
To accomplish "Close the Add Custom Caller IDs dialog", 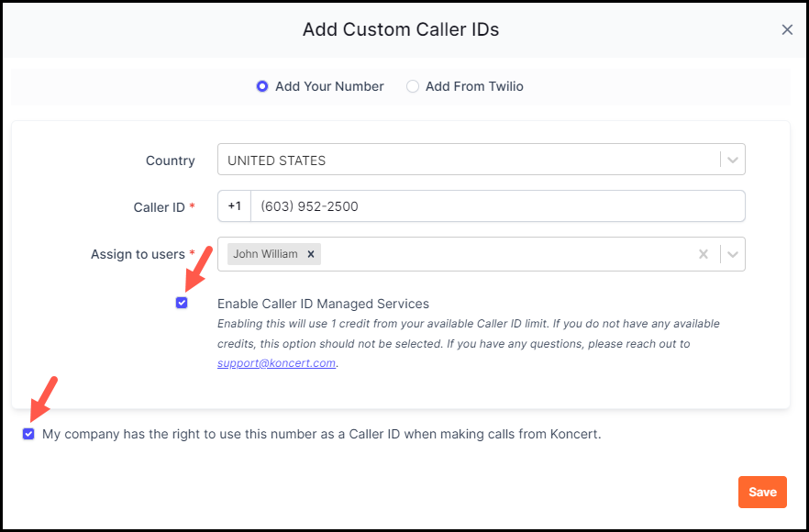I will (787, 30).
